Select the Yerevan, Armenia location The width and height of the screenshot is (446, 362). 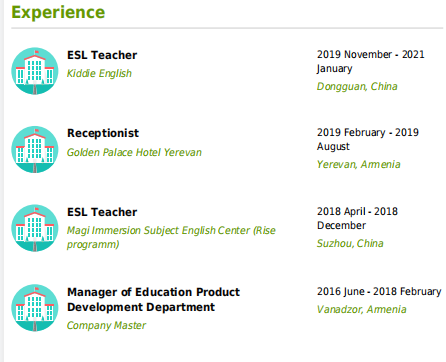tap(358, 164)
